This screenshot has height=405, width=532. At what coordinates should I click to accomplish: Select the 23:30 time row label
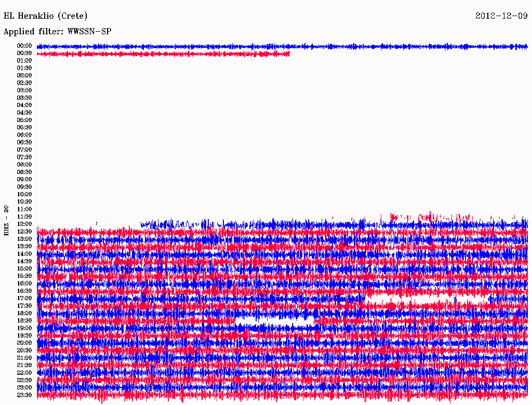tap(24, 395)
